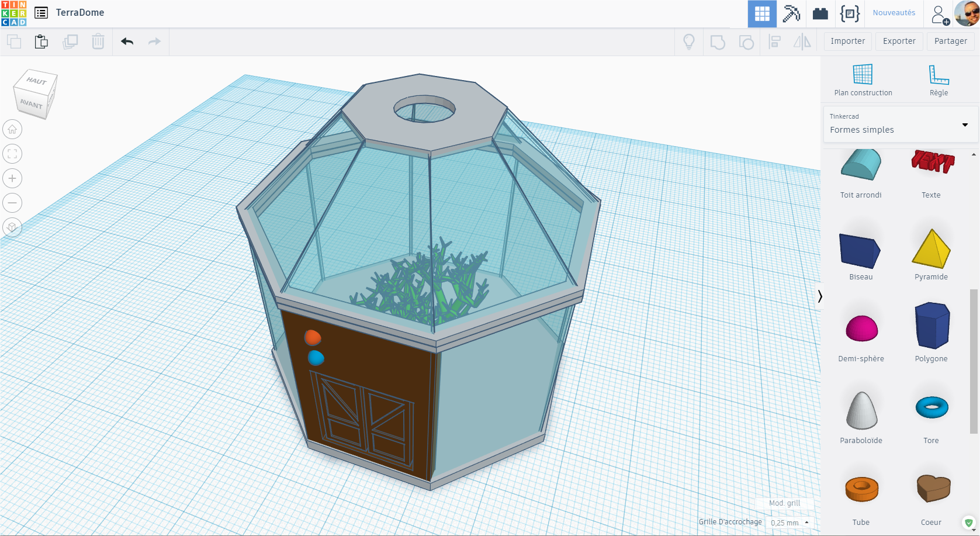
Task: Click the shapes panel scrollbar
Action: point(974,361)
